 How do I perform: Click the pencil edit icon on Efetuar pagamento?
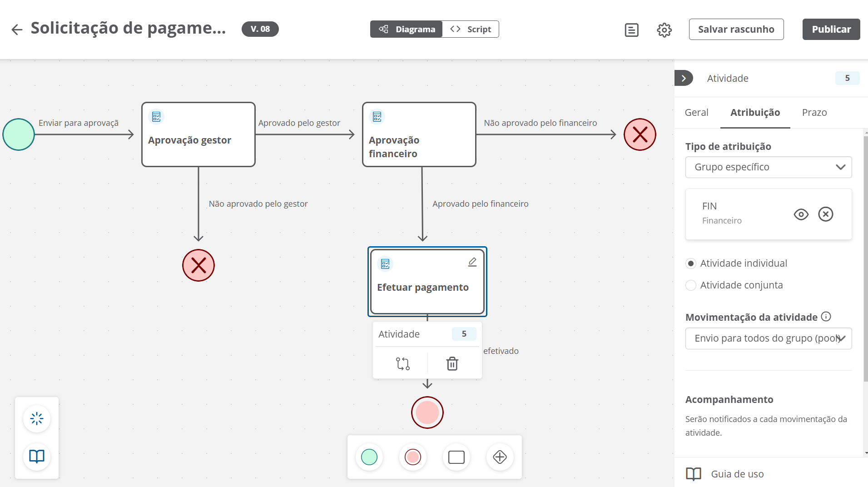click(472, 262)
